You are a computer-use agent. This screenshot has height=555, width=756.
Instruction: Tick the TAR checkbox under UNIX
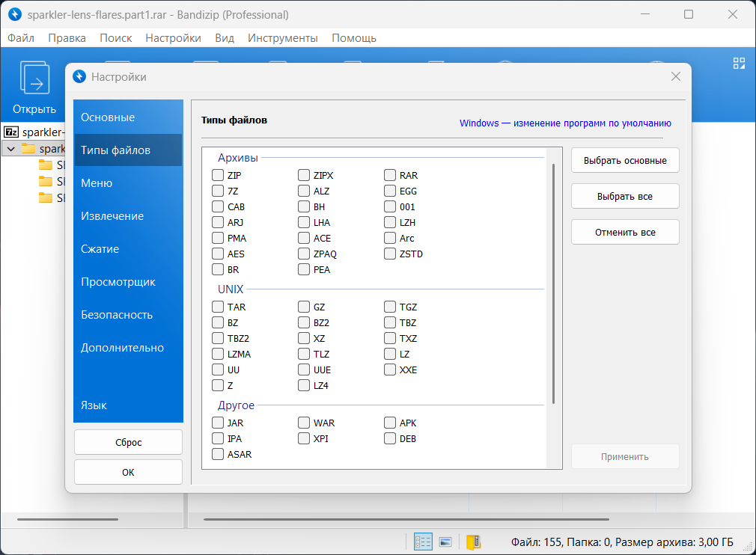(218, 307)
